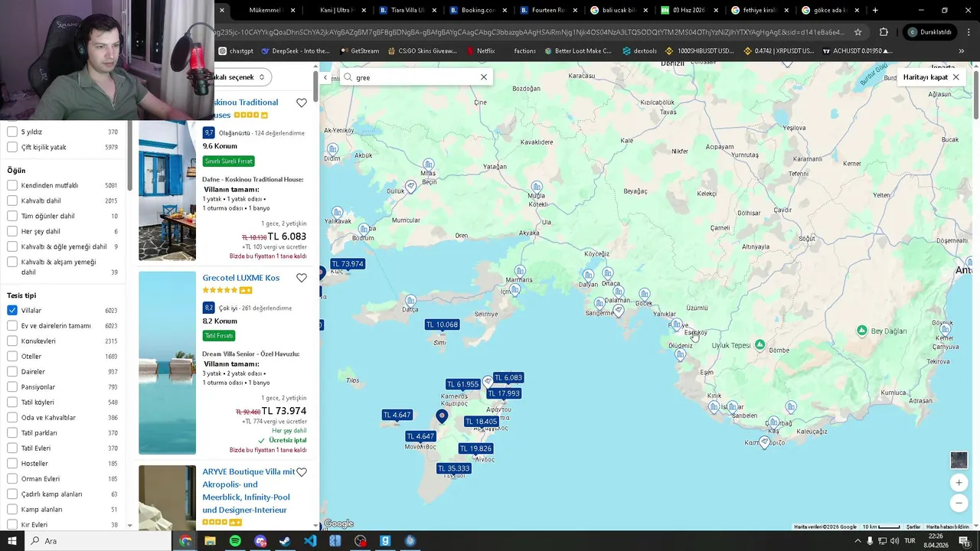Image resolution: width=980 pixels, height=551 pixels.
Task: Check the Hosteller property type filter
Action: (12, 463)
